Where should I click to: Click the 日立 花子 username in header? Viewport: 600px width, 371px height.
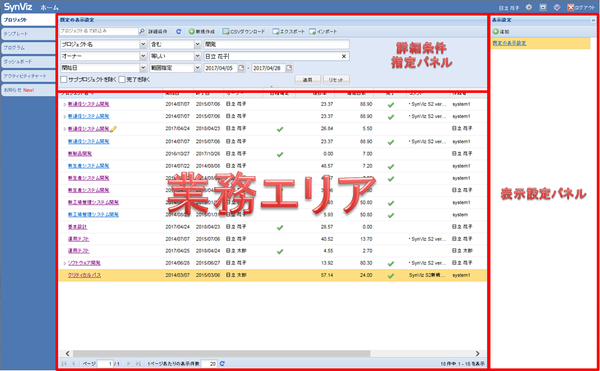click(509, 8)
